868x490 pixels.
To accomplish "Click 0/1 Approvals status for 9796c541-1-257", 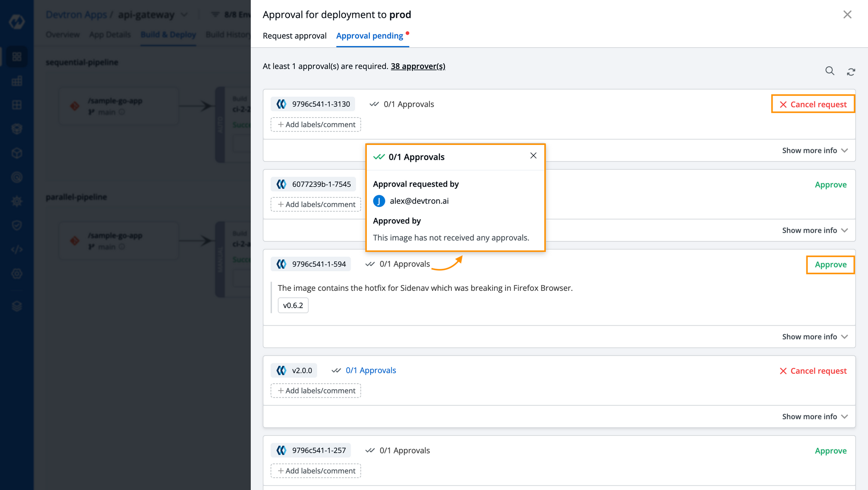I will [398, 451].
